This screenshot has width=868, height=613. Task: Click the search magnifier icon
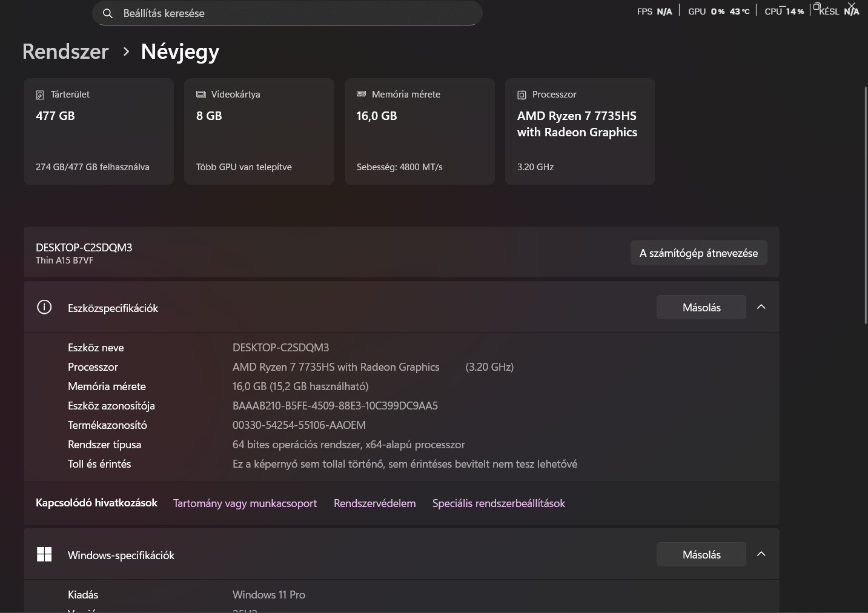108,13
